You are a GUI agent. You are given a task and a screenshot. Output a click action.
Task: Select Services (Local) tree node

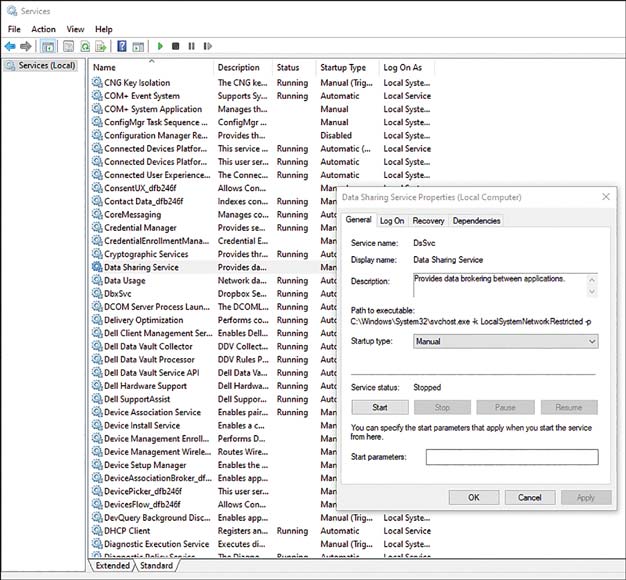click(47, 65)
